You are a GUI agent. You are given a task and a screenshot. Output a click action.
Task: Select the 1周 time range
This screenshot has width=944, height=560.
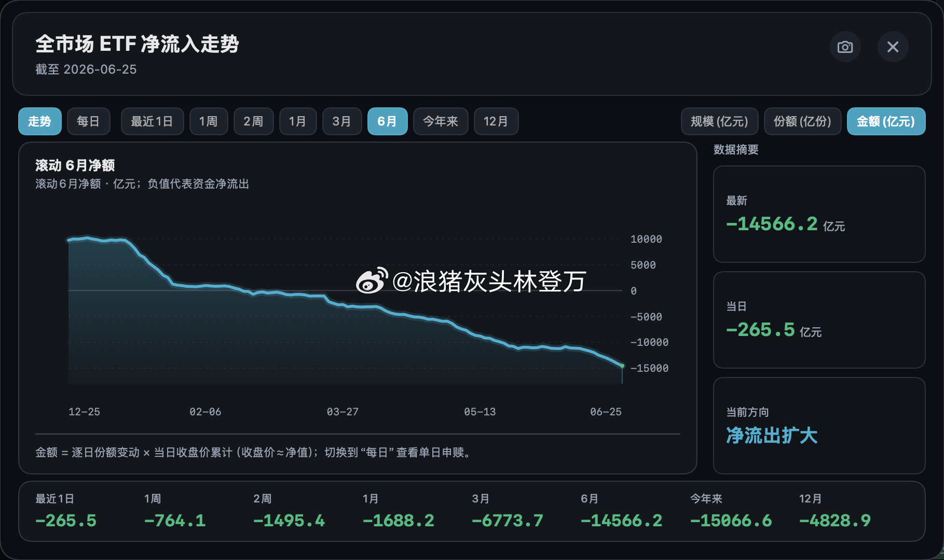(209, 121)
